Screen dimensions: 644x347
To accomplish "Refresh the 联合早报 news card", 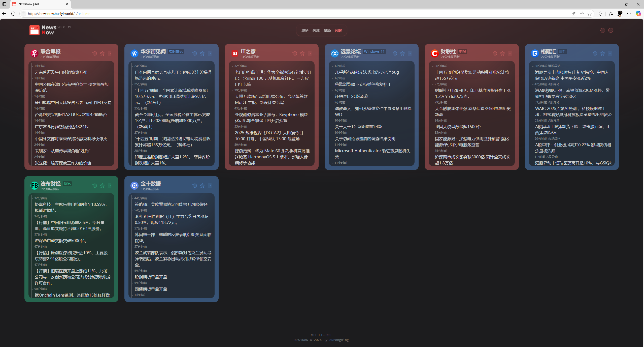I will point(94,53).
